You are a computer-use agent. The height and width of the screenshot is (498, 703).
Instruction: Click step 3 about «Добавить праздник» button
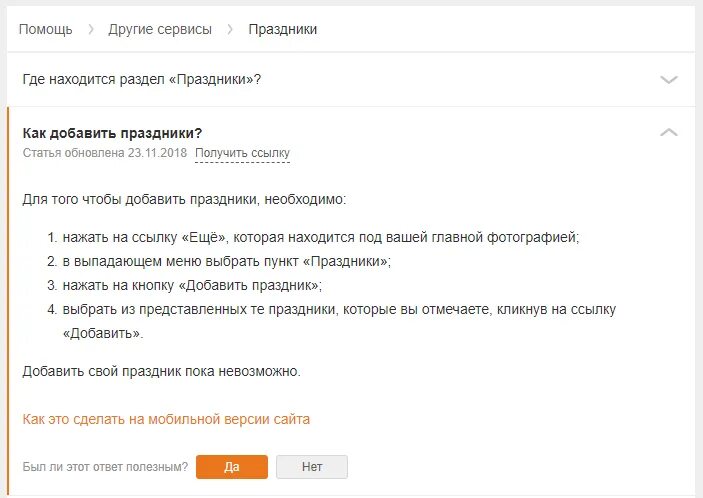[184, 286]
